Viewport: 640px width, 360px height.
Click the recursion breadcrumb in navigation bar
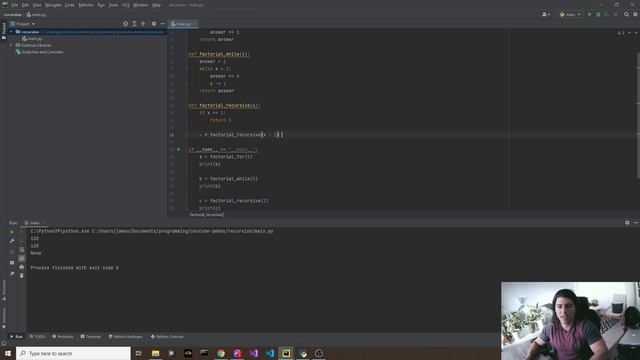click(13, 15)
